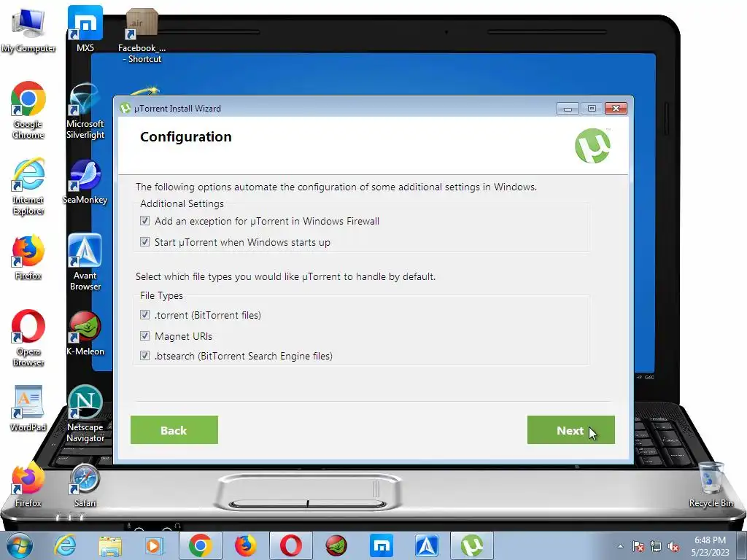Switch to Maxthon MX5 in the taskbar
The width and height of the screenshot is (747, 560).
381,545
